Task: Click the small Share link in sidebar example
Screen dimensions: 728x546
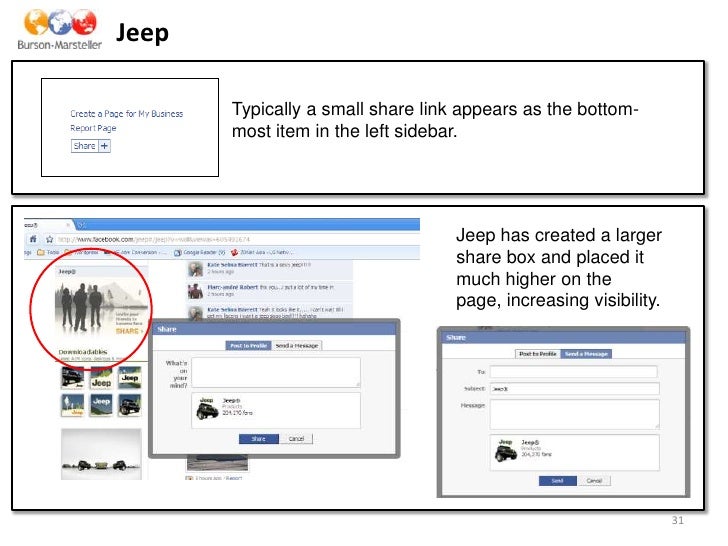Action: [x=84, y=146]
